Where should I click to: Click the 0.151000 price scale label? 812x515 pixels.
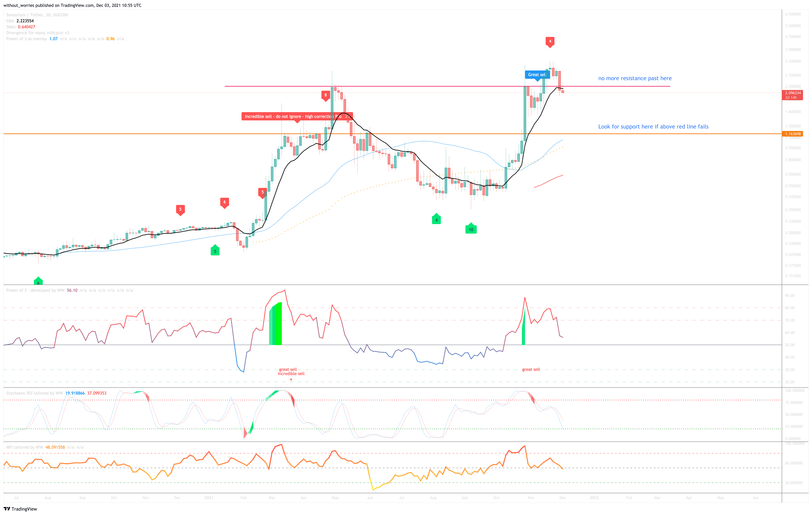coord(793,276)
